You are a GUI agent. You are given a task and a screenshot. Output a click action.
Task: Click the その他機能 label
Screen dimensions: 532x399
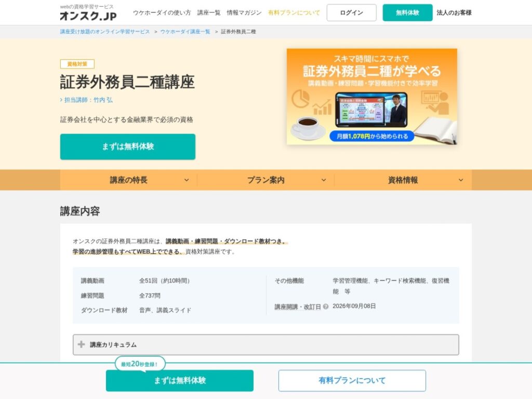(289, 281)
